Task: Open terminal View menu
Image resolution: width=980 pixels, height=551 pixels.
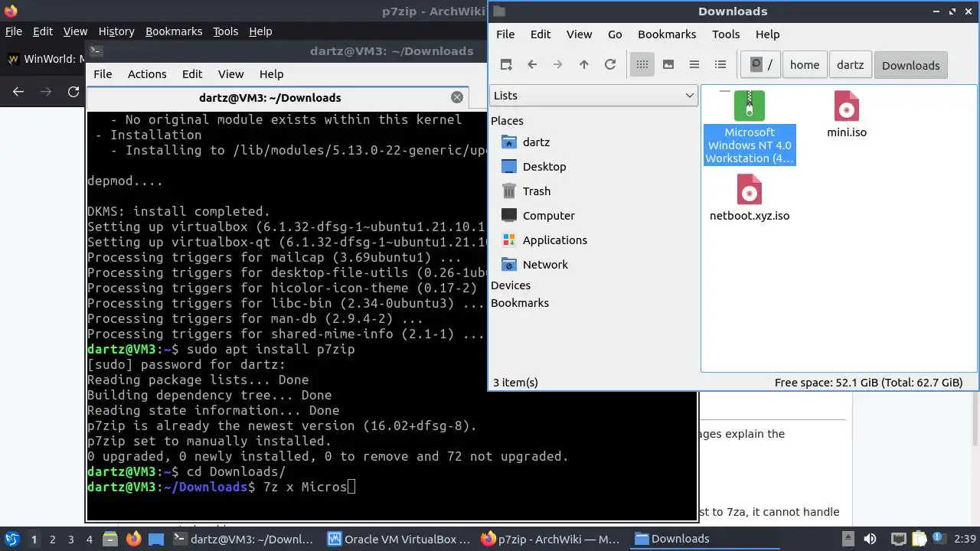Action: (230, 74)
